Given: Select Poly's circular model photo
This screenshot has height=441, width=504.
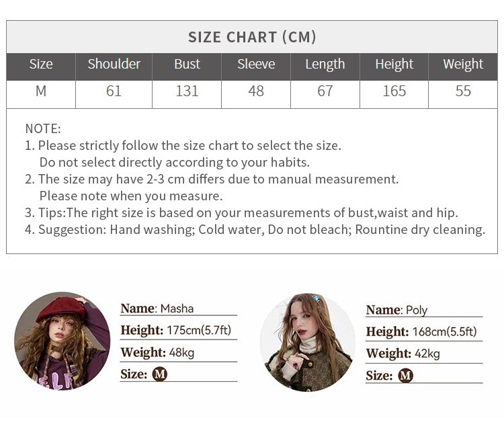Looking at the screenshot, I should [308, 342].
